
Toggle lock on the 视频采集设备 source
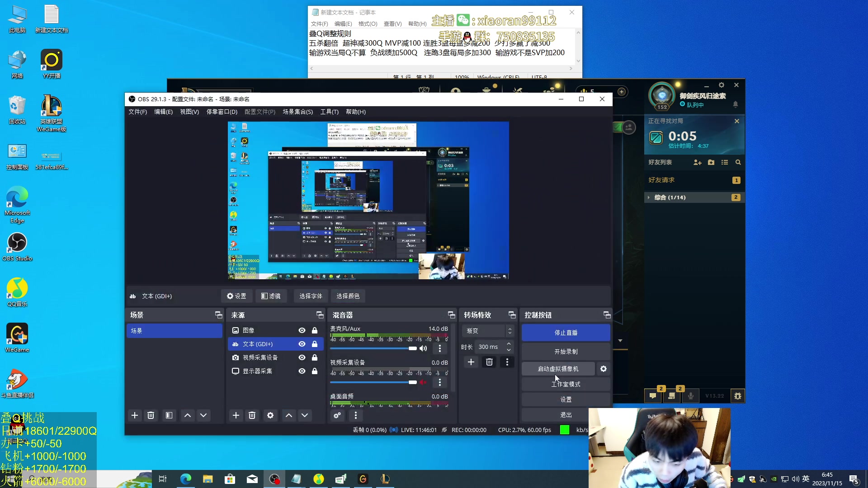pos(315,357)
